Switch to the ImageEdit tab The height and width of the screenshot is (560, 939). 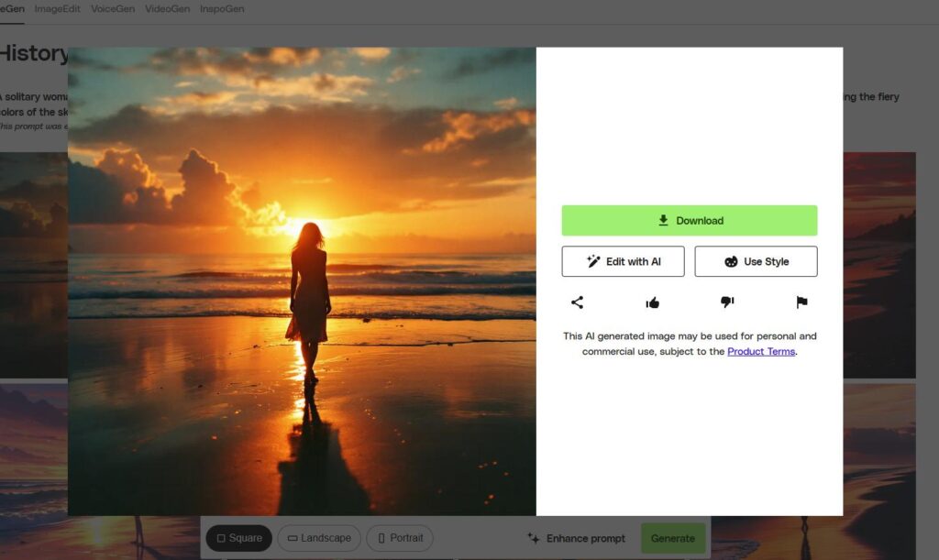[x=57, y=8]
